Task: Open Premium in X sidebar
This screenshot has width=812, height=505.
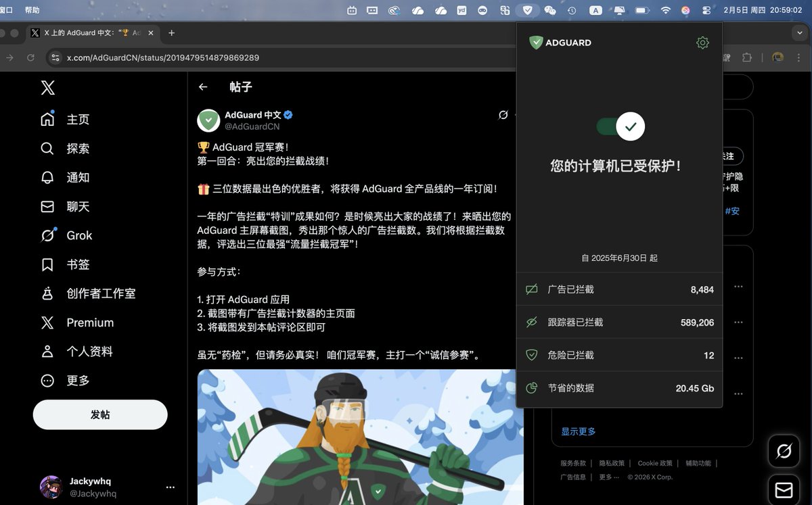Action: pyautogui.click(x=77, y=322)
